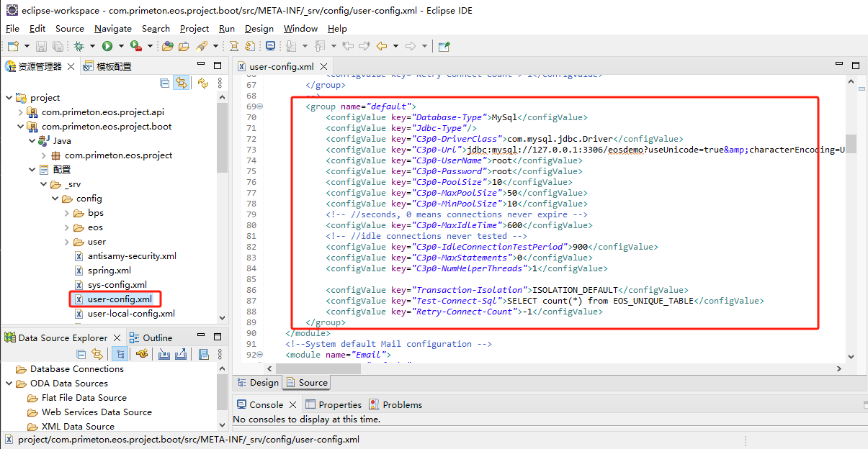Image resolution: width=868 pixels, height=449 pixels.
Task: Expand the bps folder node
Action: [x=66, y=213]
